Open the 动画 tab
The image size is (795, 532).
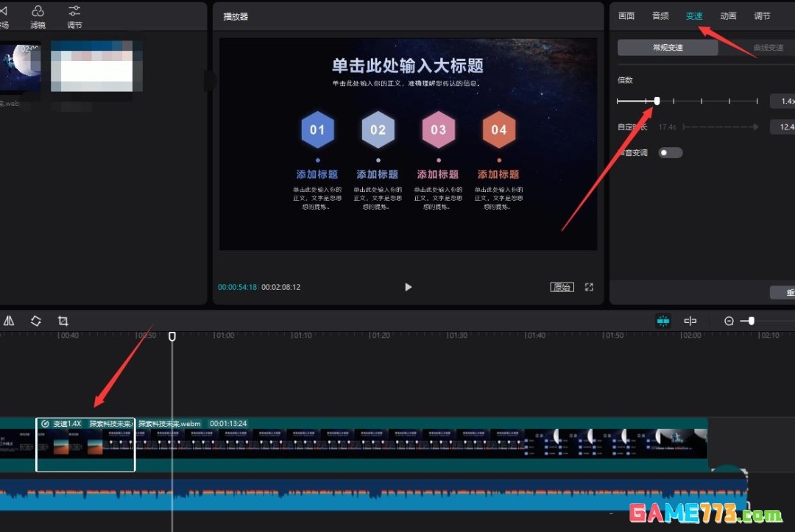click(728, 15)
